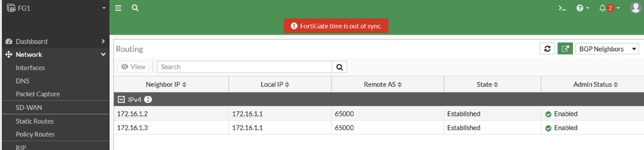The width and height of the screenshot is (644, 150).
Task: Click the search magnifier button beside Search field
Action: click(339, 67)
